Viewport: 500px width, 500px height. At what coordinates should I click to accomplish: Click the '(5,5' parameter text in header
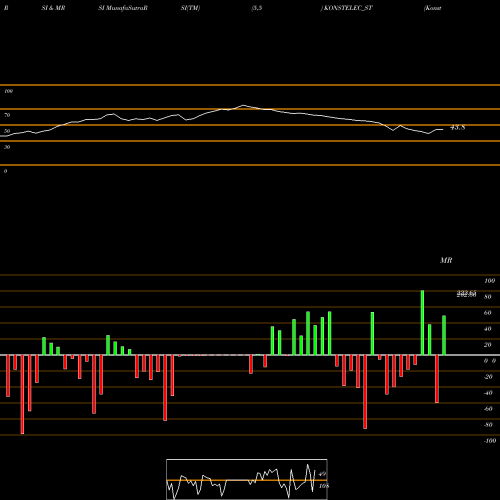click(x=257, y=8)
